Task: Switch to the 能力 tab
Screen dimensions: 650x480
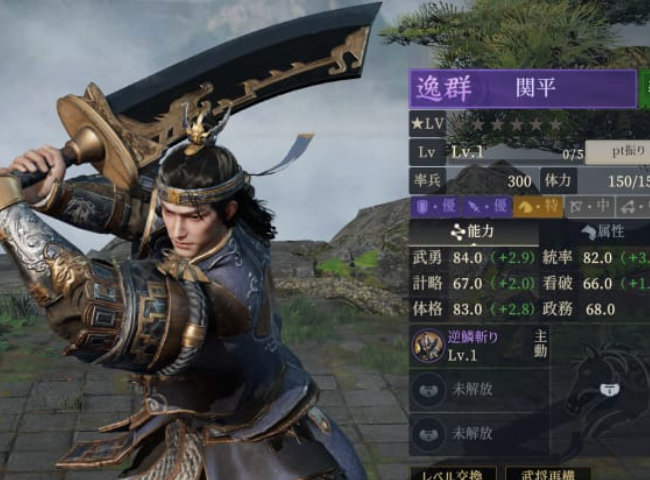Action: (x=474, y=231)
